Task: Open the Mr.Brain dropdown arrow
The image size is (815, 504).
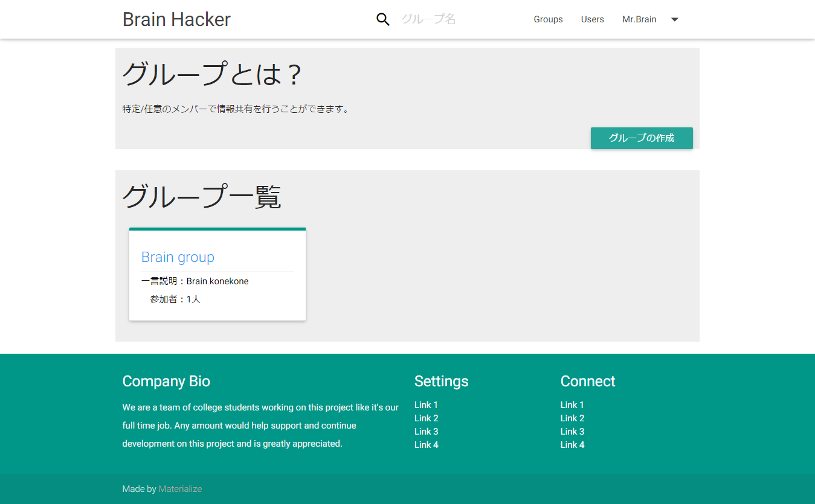Action: (x=675, y=19)
